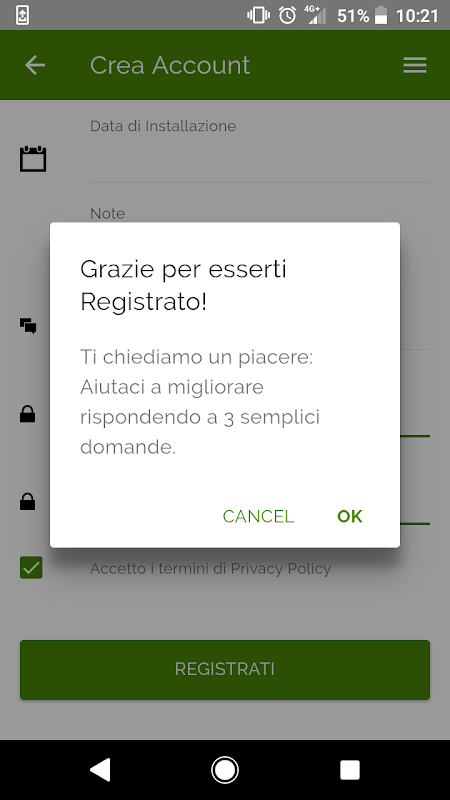Tap the Android back navigation button

point(100,769)
